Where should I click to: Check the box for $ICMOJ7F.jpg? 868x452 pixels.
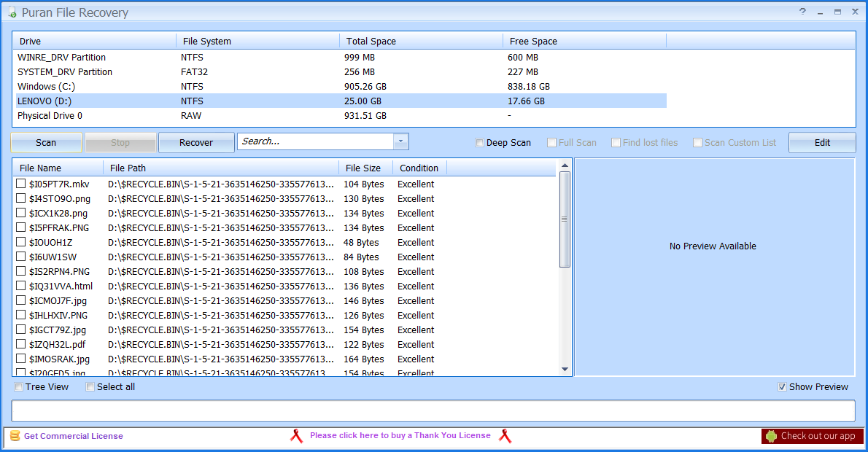(x=21, y=300)
